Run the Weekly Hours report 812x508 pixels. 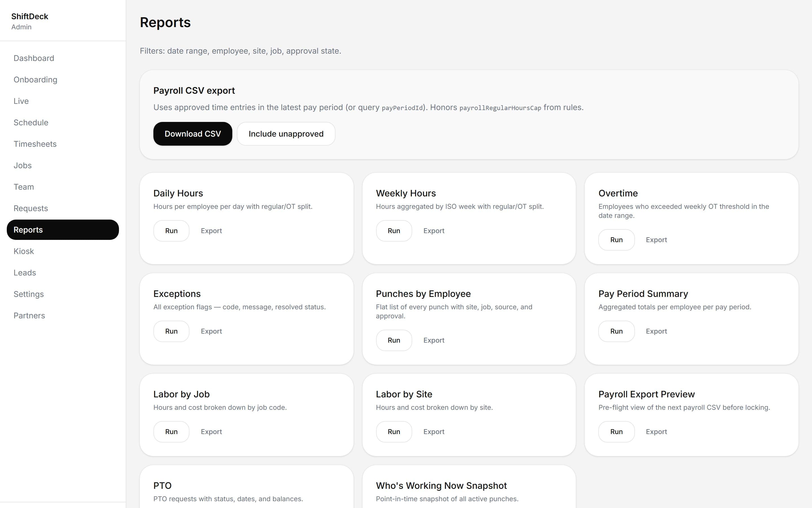394,231
